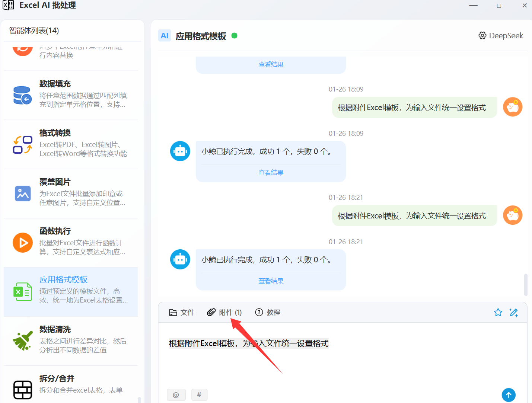532x403 pixels.
Task: Insert mention with the @ button
Action: coord(176,395)
